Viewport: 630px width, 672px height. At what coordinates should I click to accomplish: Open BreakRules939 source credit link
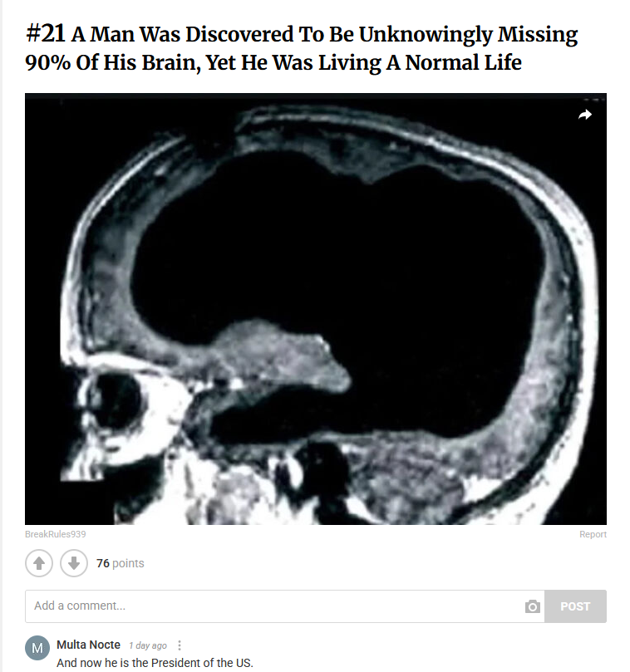(56, 534)
